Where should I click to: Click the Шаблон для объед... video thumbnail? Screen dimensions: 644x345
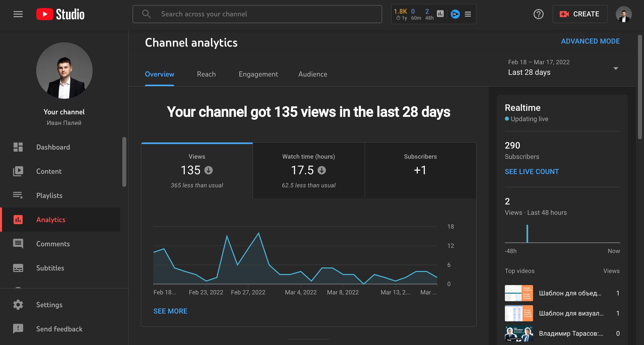[x=519, y=293]
